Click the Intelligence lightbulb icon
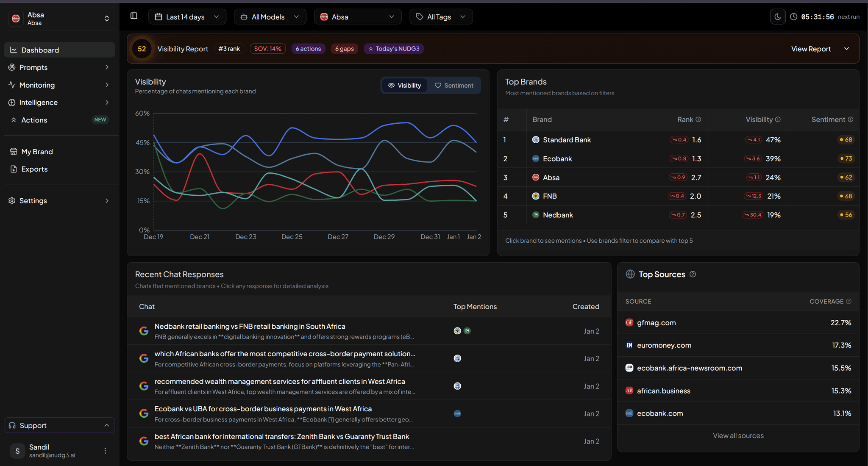 tap(12, 102)
